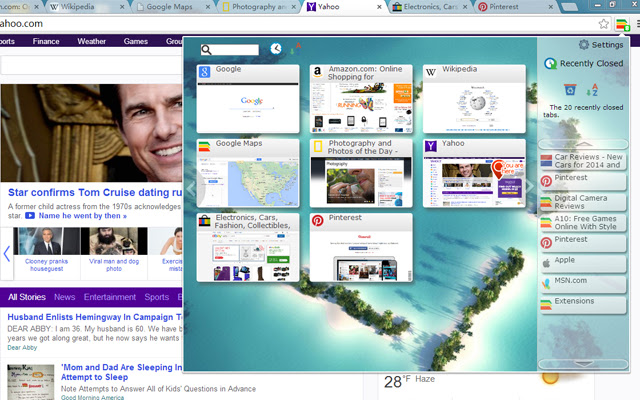Reopen the Apple closed tab entry
This screenshot has height=400, width=640.
coord(583,264)
